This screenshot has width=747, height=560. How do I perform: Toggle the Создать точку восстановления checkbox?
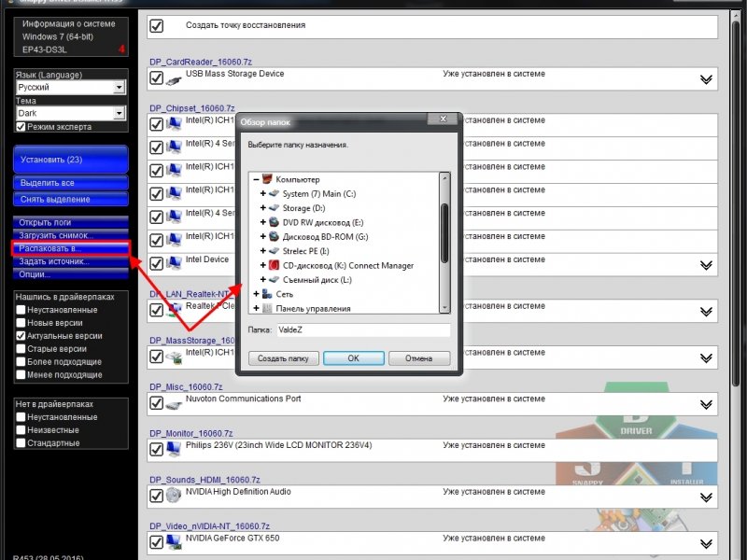tap(156, 26)
